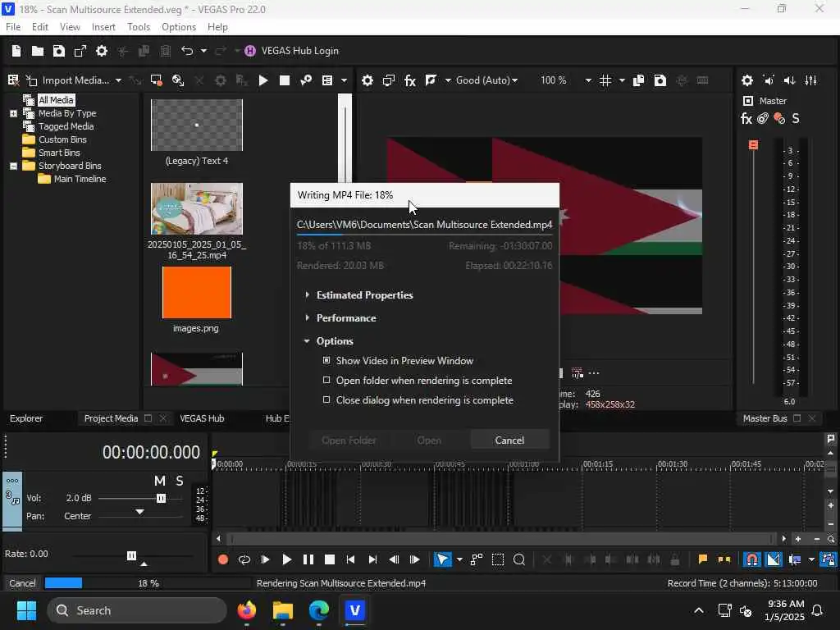The image size is (840, 630).
Task: Open Project Media views icon
Action: point(326,80)
